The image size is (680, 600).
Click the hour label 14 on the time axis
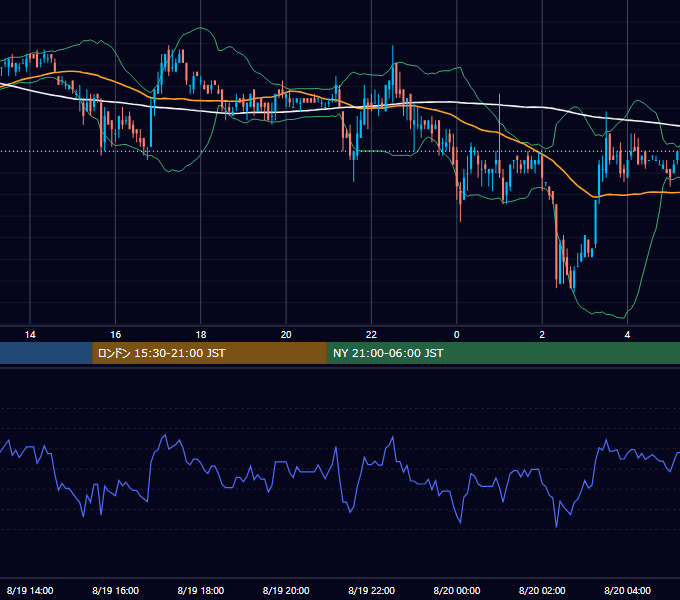[30, 335]
